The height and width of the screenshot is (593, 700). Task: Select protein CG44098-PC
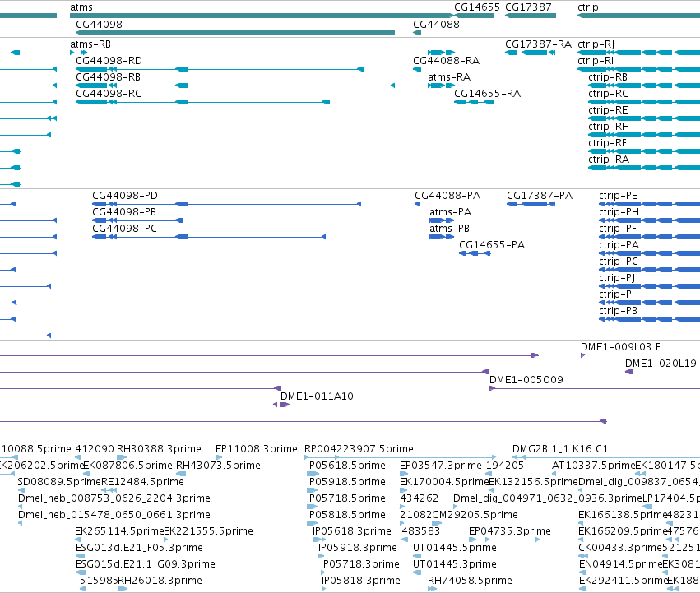point(209,237)
